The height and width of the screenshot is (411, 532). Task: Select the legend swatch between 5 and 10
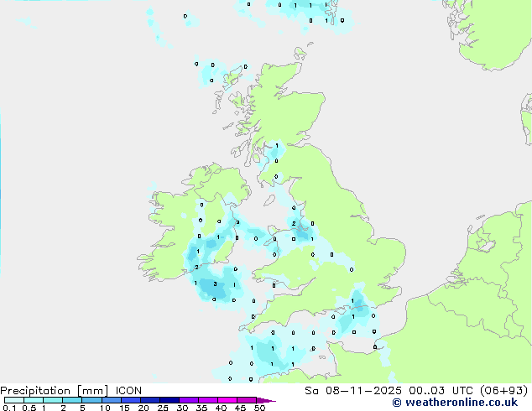pyautogui.click(x=91, y=400)
